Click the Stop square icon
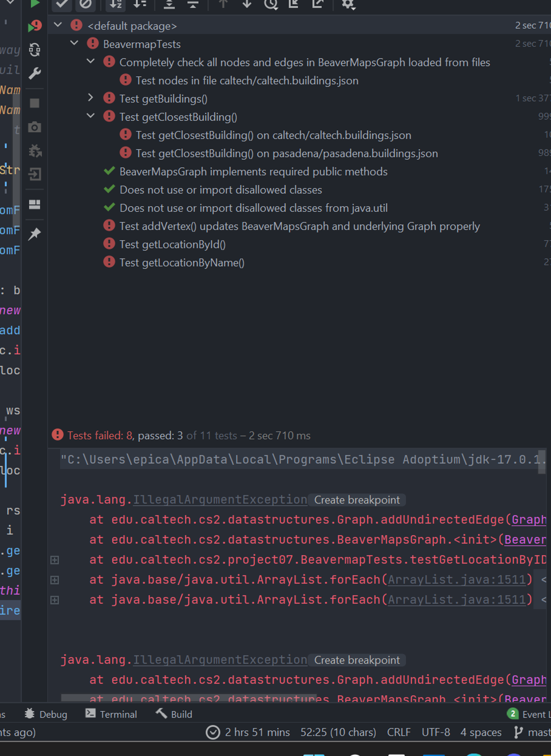The width and height of the screenshot is (551, 756). point(34,103)
